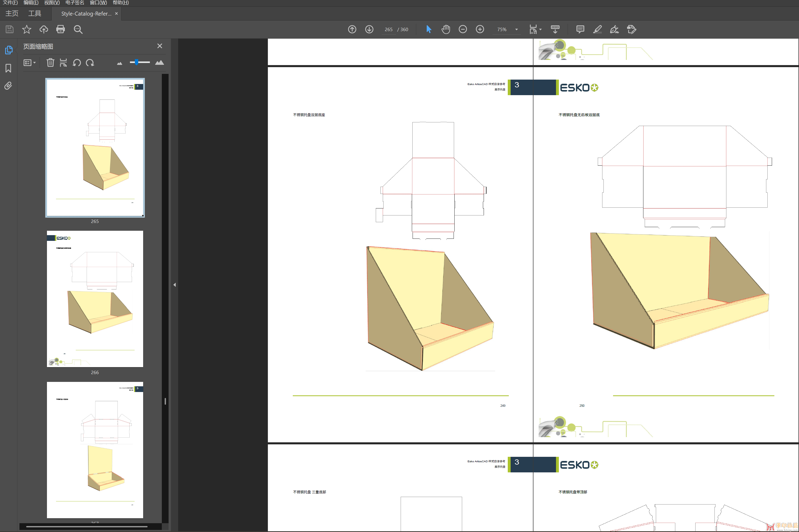Select the arrow selection tool

coord(428,30)
